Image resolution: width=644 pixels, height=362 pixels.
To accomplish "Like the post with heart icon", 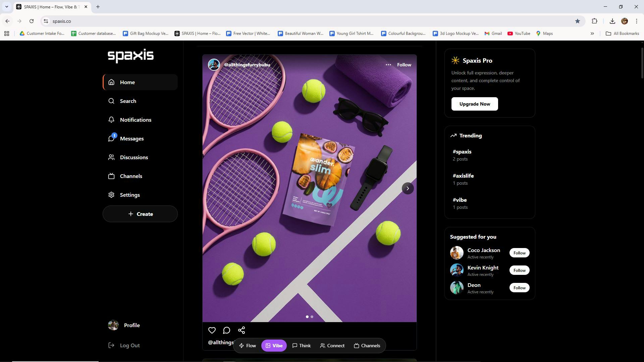I will (x=212, y=330).
